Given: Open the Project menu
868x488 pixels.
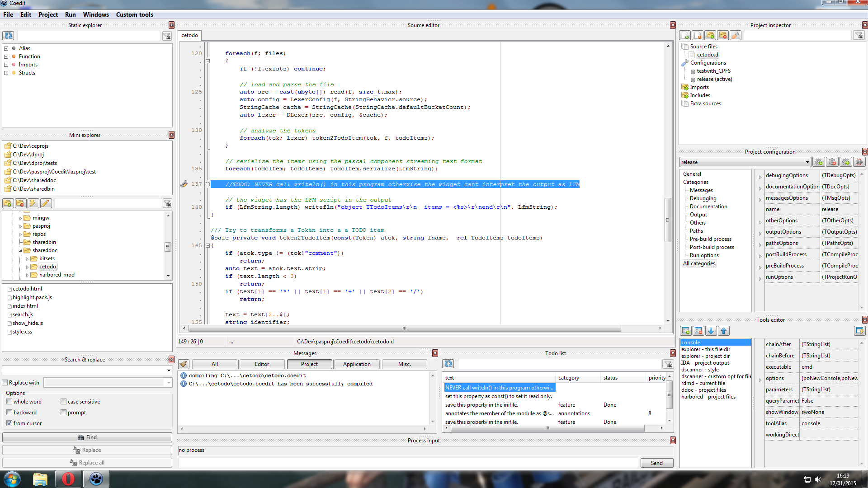Looking at the screenshot, I should click(48, 14).
